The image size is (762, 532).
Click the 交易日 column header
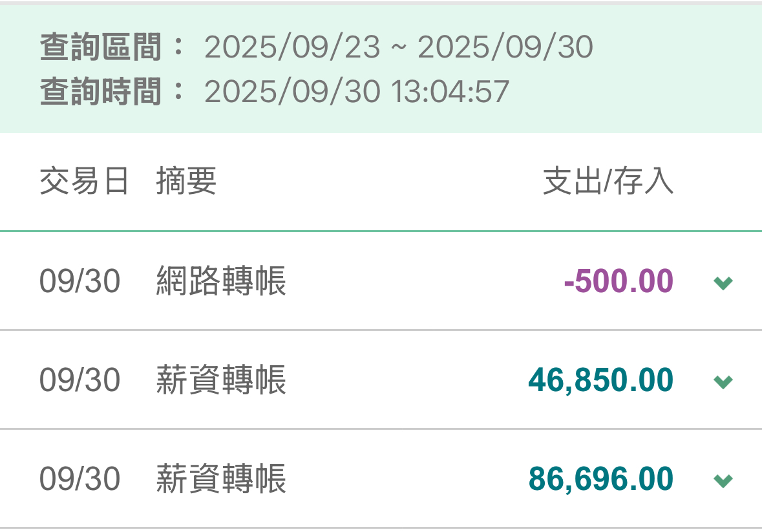click(84, 182)
